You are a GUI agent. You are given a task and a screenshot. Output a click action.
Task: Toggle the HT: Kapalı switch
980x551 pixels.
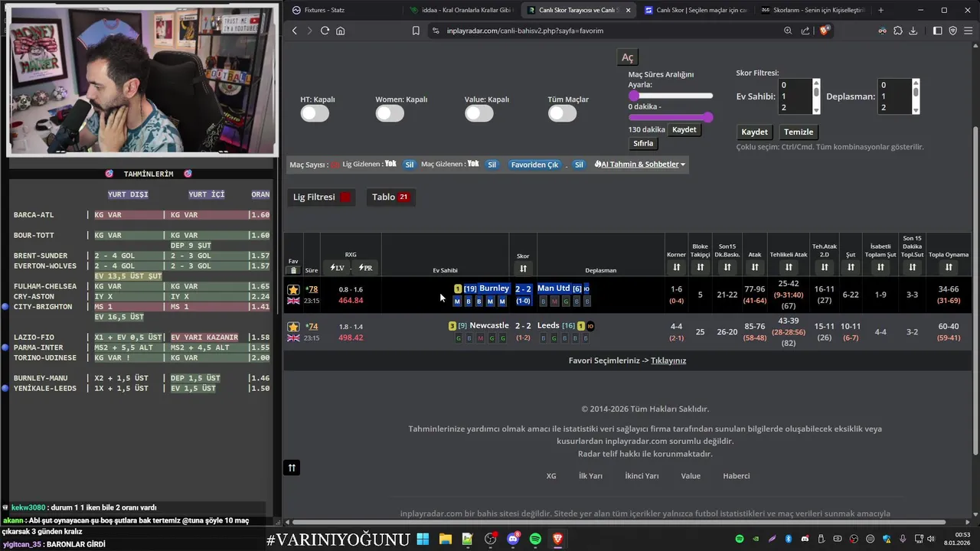click(315, 113)
